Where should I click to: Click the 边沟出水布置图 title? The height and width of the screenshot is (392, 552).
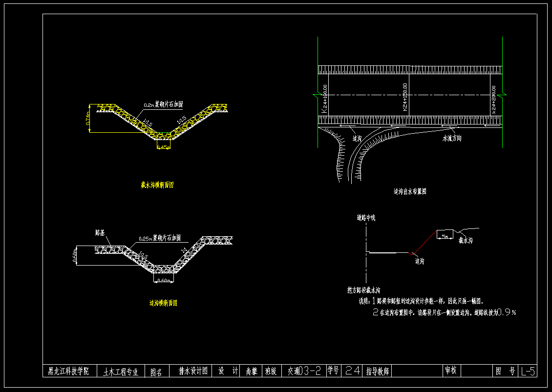pyautogui.click(x=410, y=192)
